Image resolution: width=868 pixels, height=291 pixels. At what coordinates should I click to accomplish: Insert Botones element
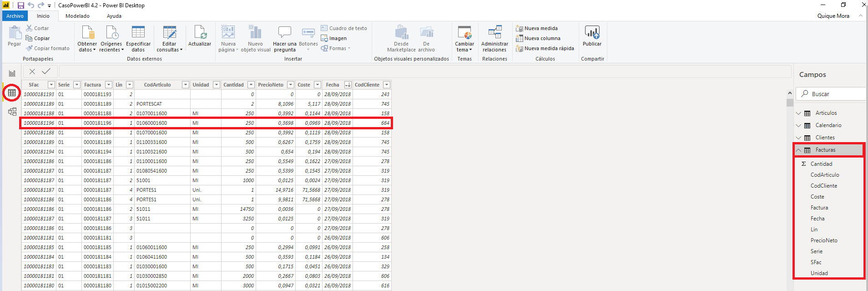coord(308,39)
